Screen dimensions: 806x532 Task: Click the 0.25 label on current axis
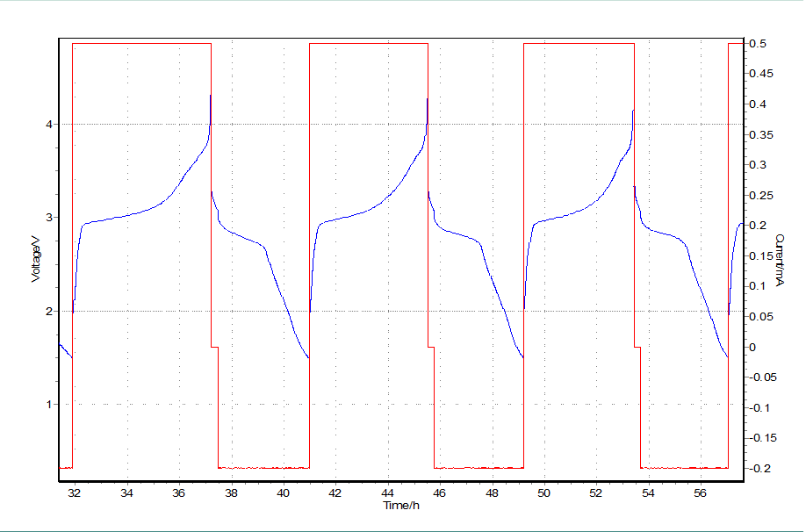click(759, 196)
